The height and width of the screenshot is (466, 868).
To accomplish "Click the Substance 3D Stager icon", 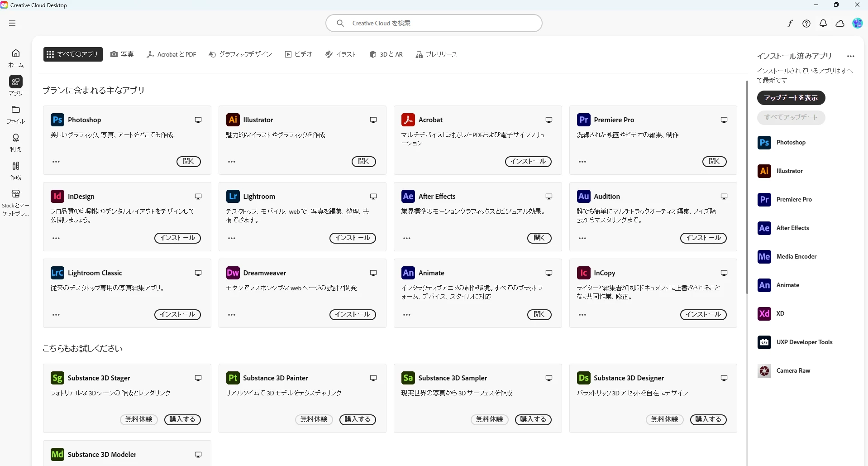I will tap(57, 378).
